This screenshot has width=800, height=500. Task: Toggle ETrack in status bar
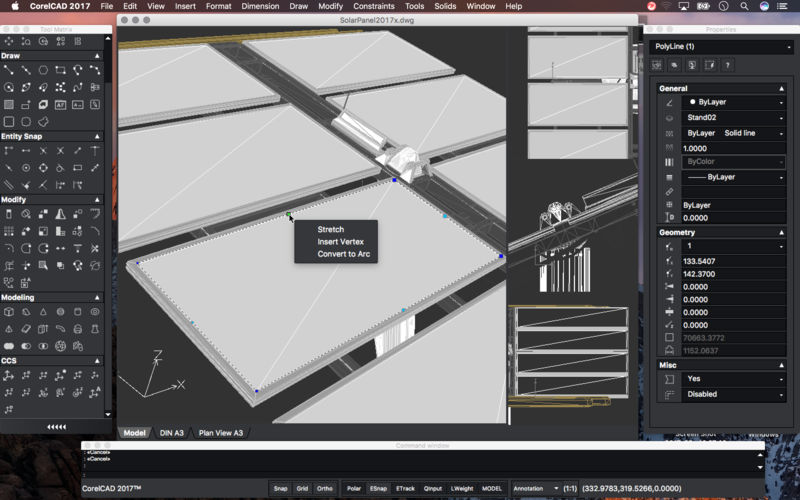pos(406,488)
